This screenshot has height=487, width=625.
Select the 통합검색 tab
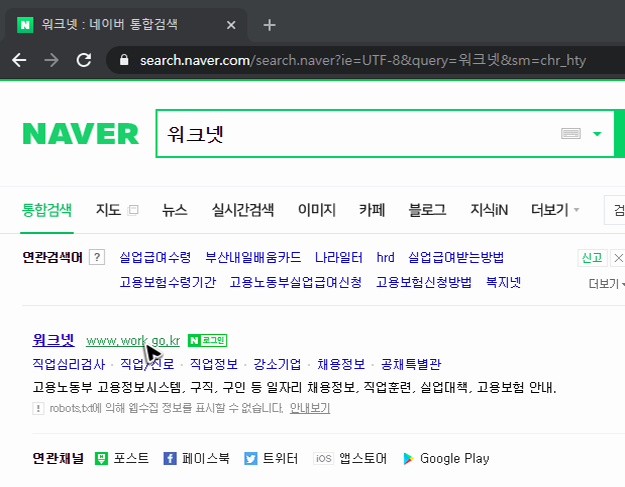coord(47,210)
